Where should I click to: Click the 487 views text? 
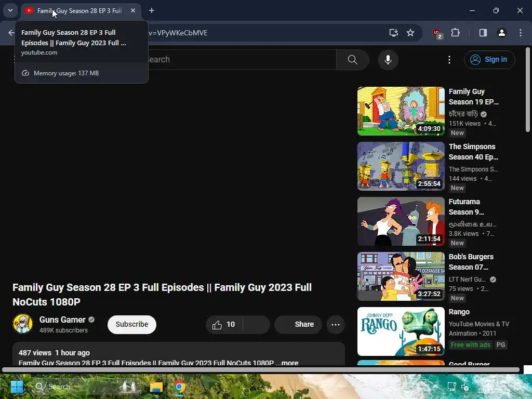point(35,353)
